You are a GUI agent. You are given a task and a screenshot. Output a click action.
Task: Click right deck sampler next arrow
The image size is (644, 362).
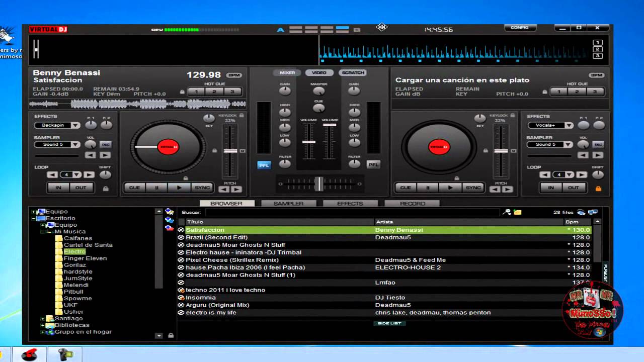(x=598, y=155)
